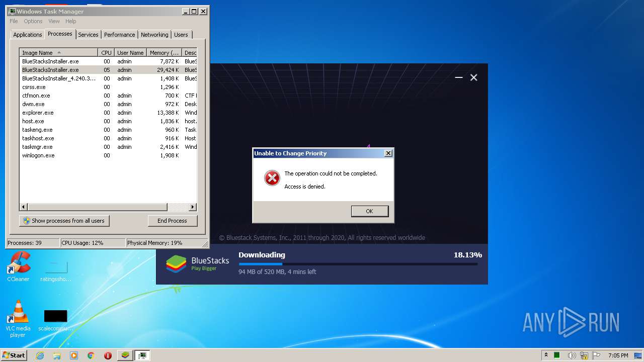Screen dimensions: 644x362
Task: Open Windows Explorer folder from taskbar
Action: (57, 355)
